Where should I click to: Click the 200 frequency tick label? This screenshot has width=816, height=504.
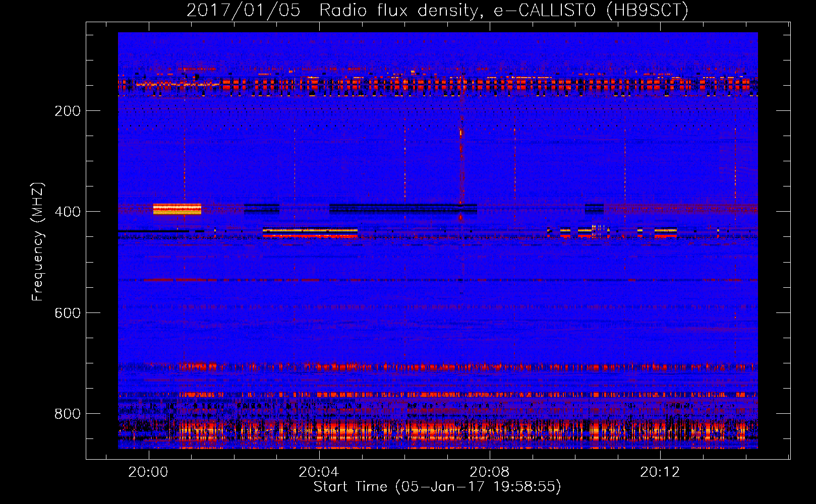(68, 111)
